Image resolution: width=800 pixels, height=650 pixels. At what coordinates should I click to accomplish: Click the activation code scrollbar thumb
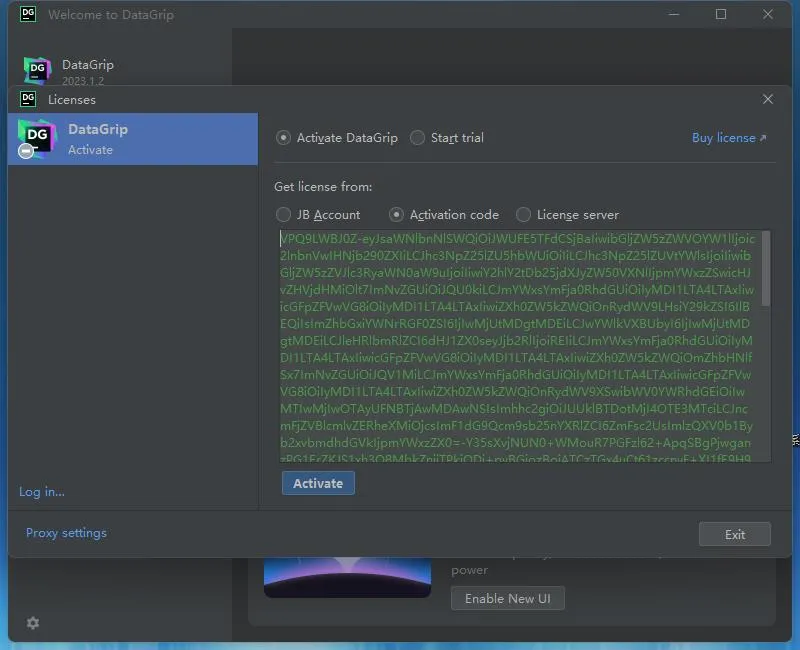coord(765,269)
